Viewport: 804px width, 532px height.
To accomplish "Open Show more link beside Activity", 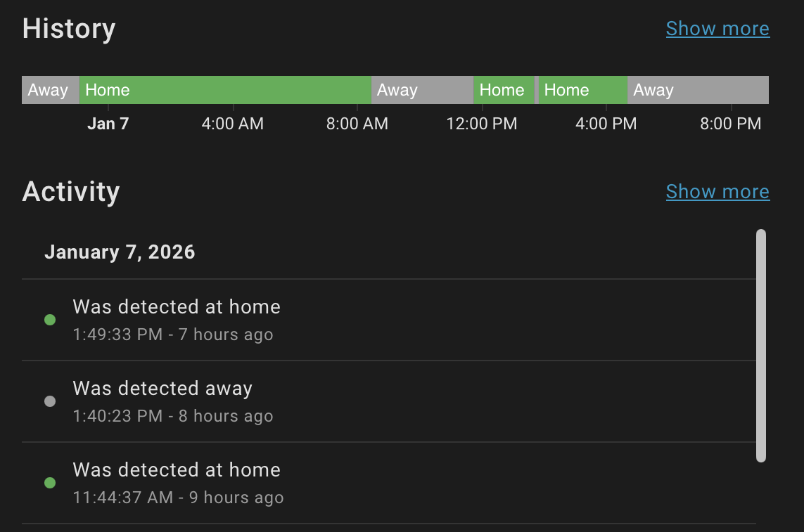I will coord(717,192).
